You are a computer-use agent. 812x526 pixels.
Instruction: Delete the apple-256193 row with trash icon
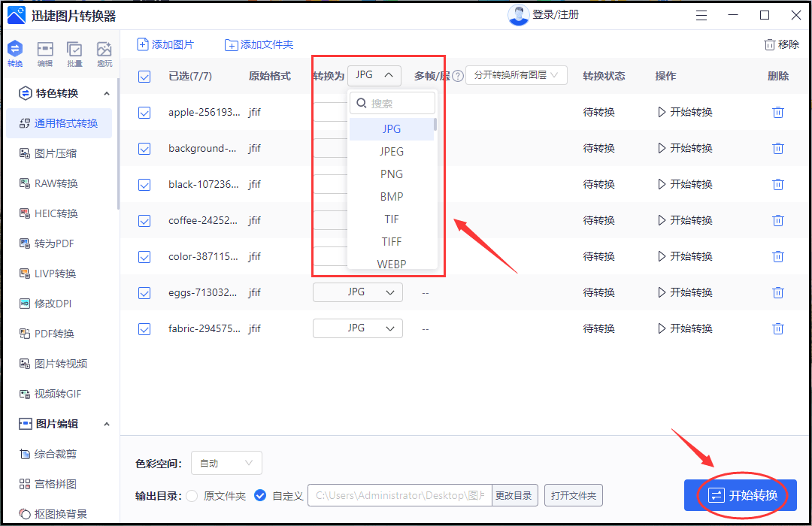point(778,113)
